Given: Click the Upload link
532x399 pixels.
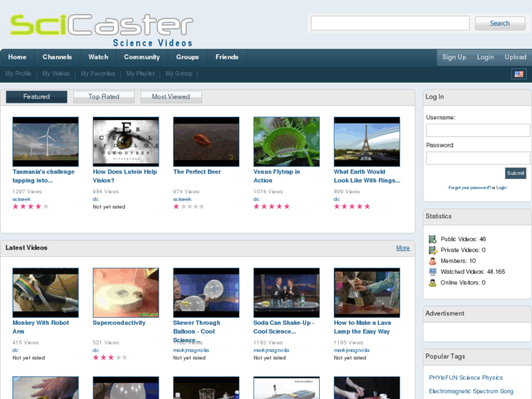Looking at the screenshot, I should (515, 57).
